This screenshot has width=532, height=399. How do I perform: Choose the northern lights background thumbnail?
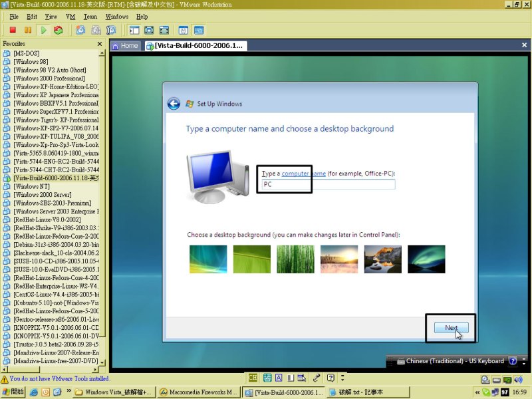coord(426,259)
